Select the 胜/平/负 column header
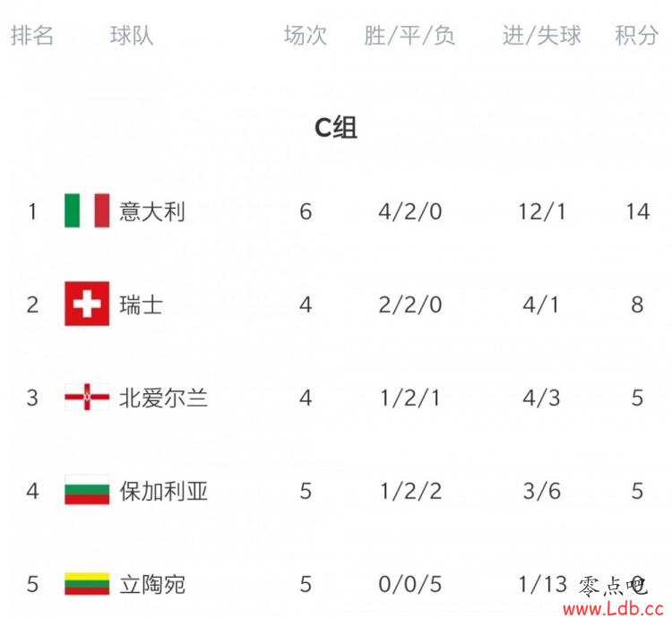 [x=409, y=35]
